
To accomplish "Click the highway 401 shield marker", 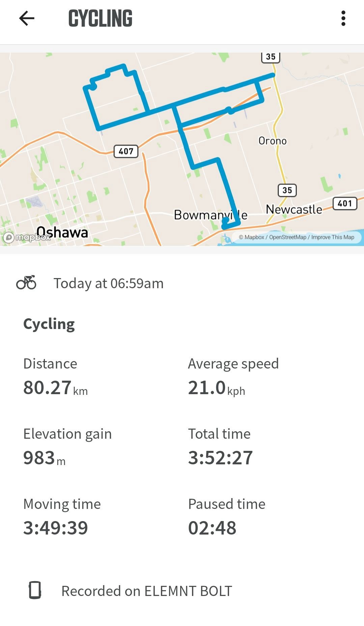I will tap(345, 203).
